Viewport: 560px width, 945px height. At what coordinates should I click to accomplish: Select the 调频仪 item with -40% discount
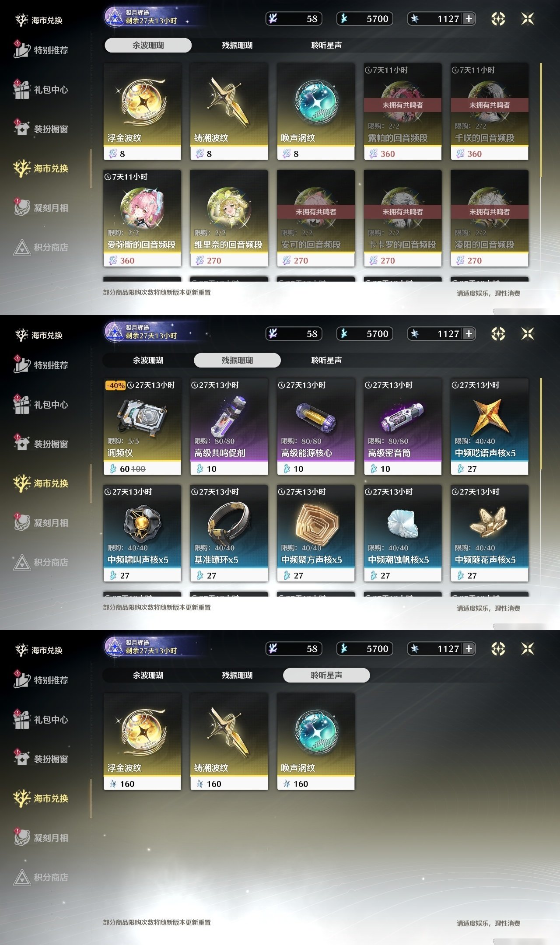pos(142,427)
